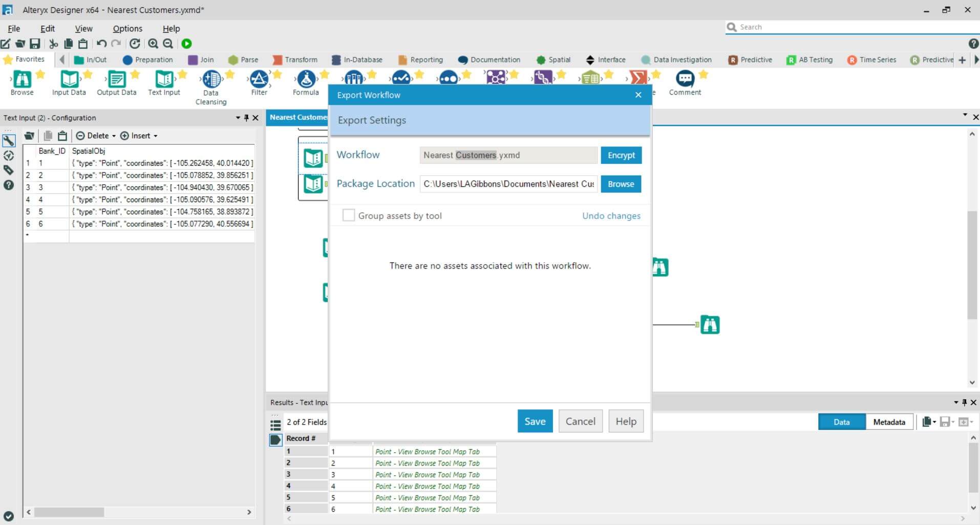Click the configuration panel horizontal scrollbar
Screen dimensions: 980x525
(x=69, y=512)
